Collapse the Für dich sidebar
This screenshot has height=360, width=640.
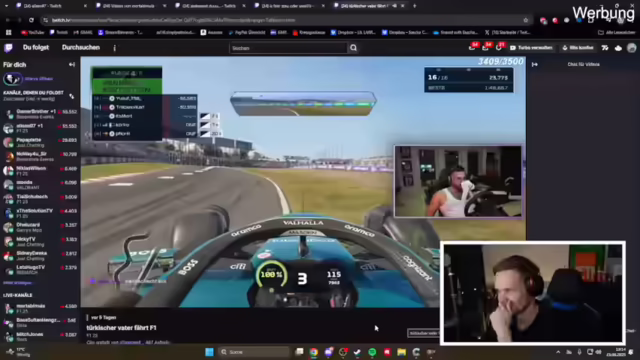pos(72,64)
